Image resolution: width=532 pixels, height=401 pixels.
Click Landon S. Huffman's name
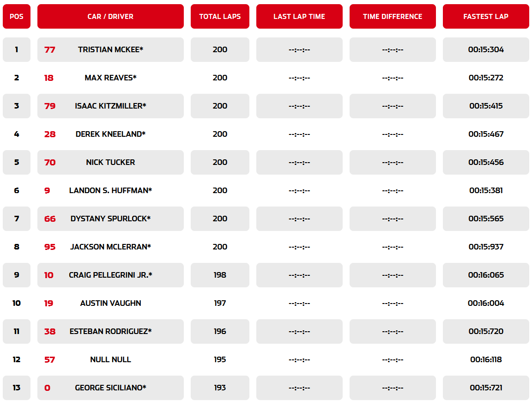110,190
